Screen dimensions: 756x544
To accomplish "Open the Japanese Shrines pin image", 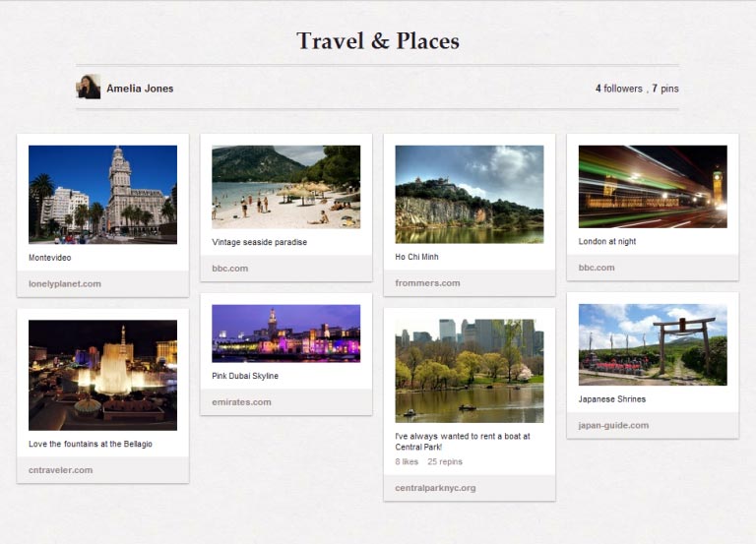I will (x=652, y=344).
